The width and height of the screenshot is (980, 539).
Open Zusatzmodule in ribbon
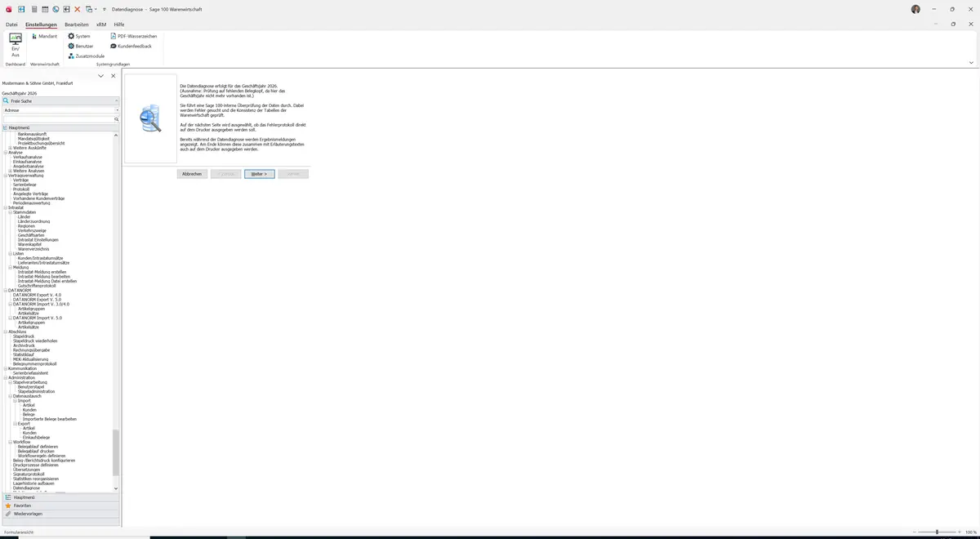87,56
